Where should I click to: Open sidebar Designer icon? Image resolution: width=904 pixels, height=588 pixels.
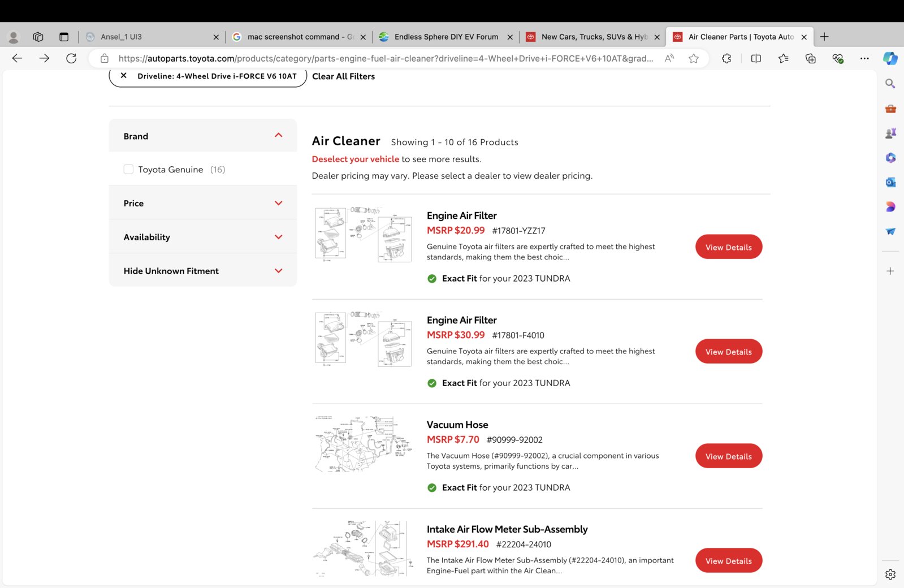(890, 207)
